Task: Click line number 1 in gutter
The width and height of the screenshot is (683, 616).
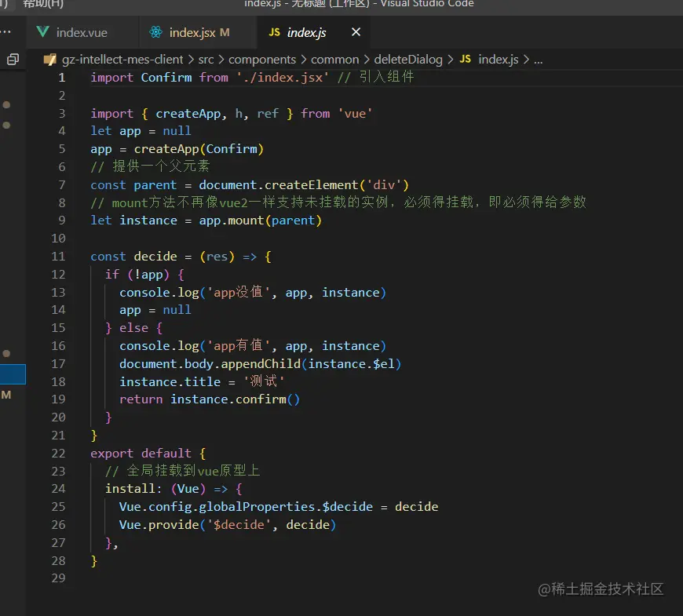Action: (x=62, y=78)
